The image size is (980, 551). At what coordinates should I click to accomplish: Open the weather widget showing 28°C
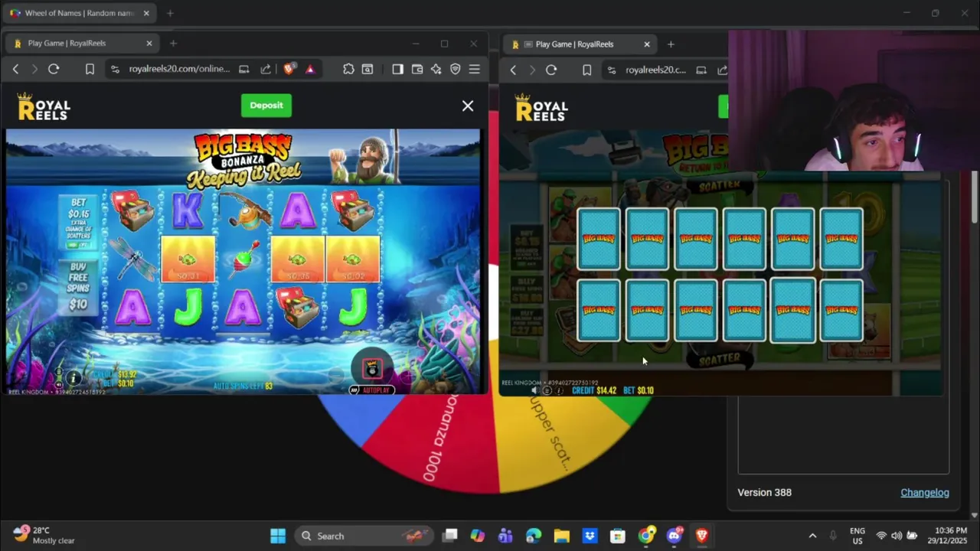[x=44, y=535]
